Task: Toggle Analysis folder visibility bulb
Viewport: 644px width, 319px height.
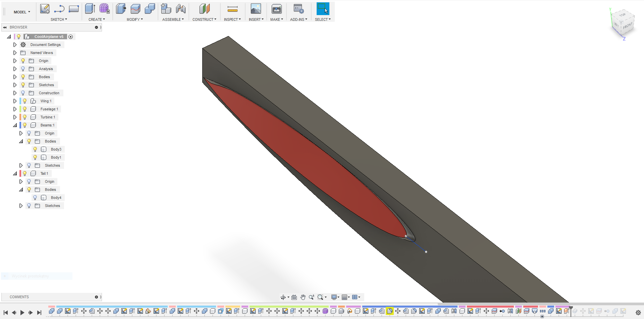Action: click(23, 69)
